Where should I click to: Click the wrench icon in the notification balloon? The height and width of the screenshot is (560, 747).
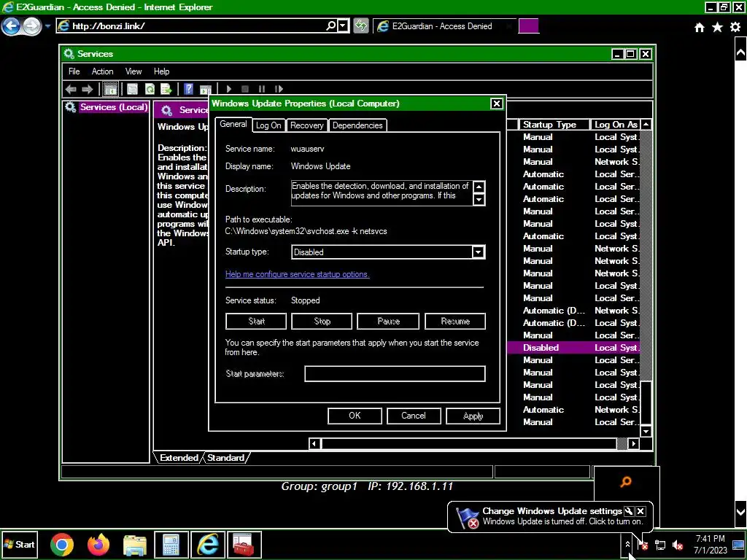pos(628,511)
